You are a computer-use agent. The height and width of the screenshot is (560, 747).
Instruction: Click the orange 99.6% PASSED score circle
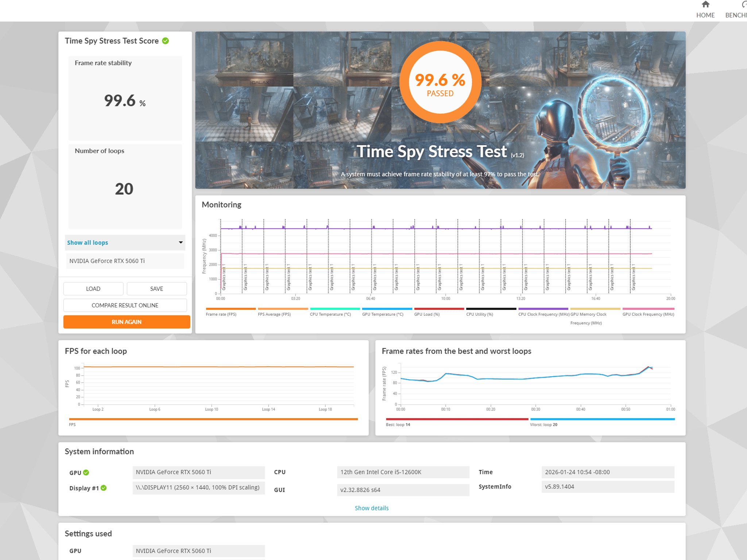440,82
